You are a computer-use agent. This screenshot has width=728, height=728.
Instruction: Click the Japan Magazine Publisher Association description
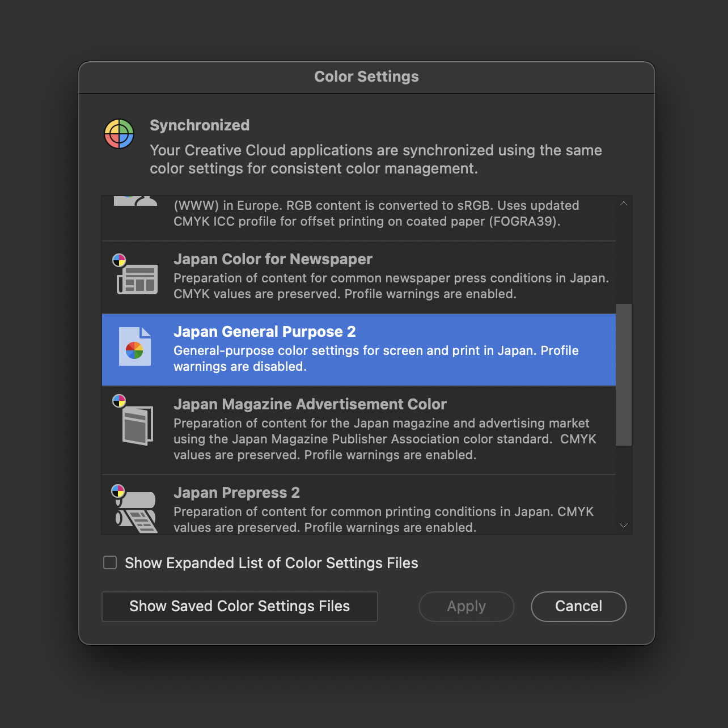coord(385,439)
